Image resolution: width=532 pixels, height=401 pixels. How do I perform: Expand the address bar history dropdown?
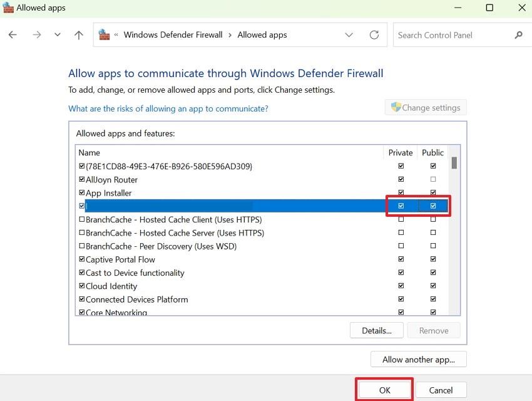pos(349,34)
